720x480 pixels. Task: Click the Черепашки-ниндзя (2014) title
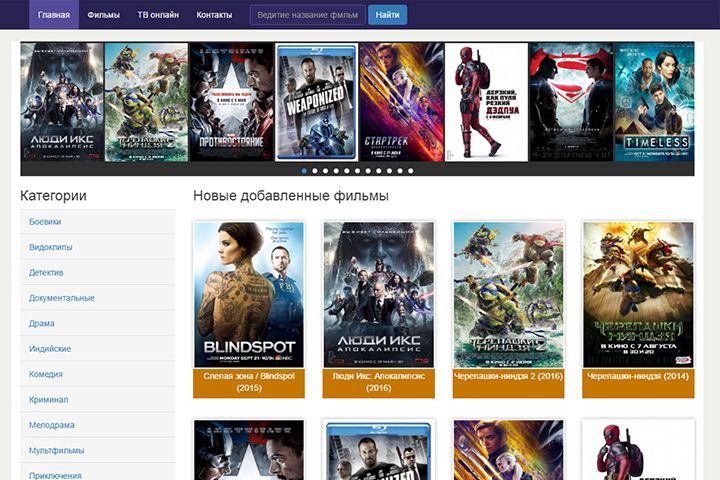638,376
